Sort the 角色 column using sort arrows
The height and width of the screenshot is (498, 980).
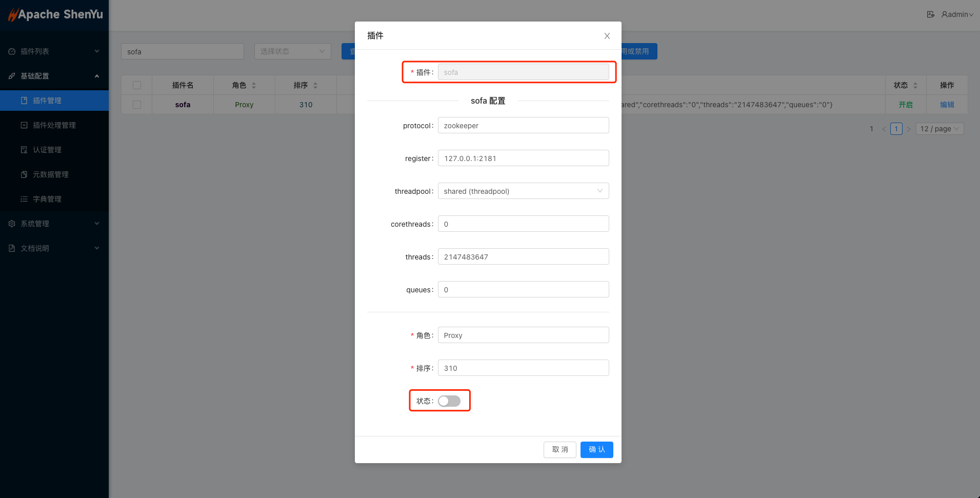(x=254, y=85)
